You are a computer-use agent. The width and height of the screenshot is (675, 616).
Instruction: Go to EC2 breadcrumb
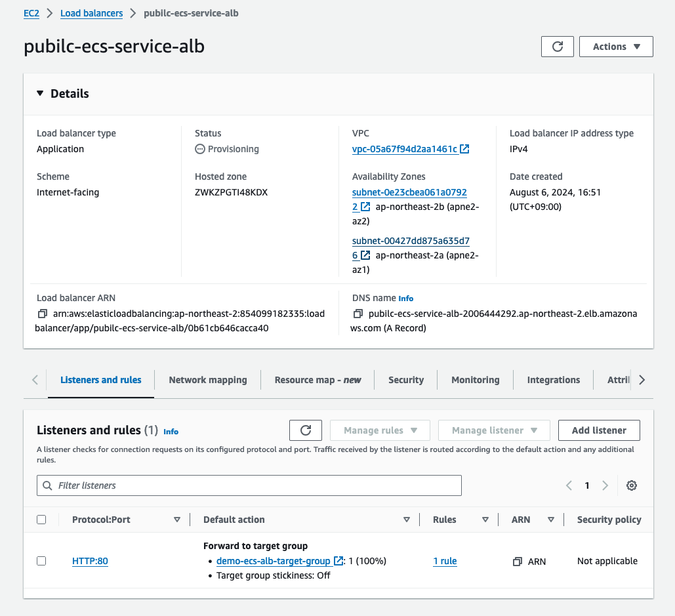tap(31, 13)
